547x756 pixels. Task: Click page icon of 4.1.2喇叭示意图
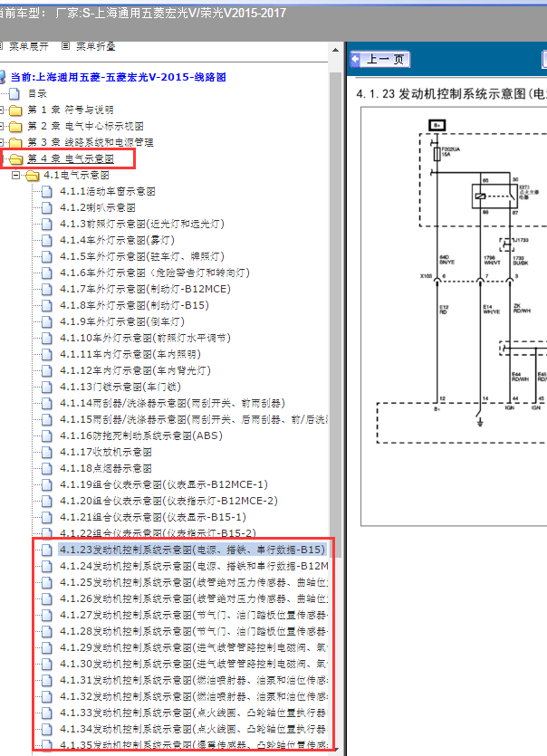point(47,208)
